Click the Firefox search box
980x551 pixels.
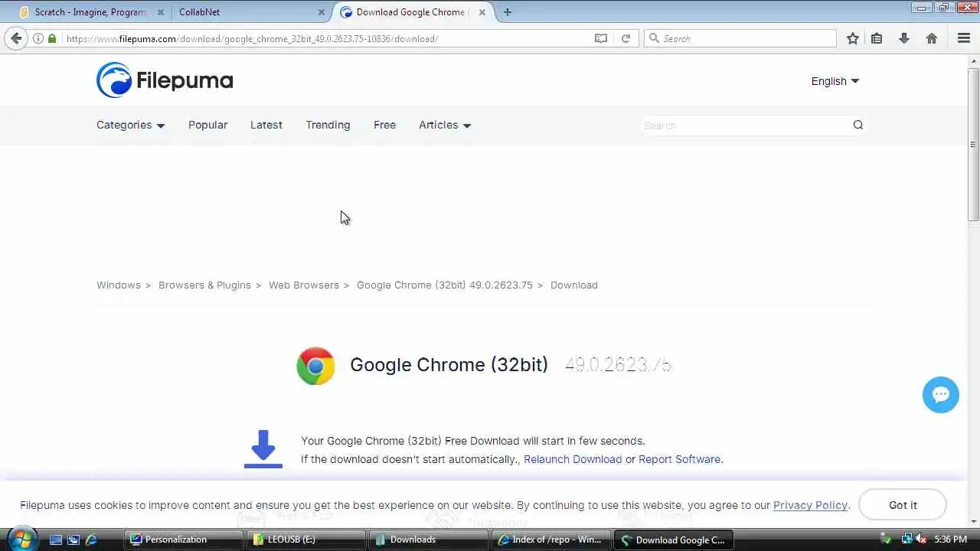[x=740, y=38]
